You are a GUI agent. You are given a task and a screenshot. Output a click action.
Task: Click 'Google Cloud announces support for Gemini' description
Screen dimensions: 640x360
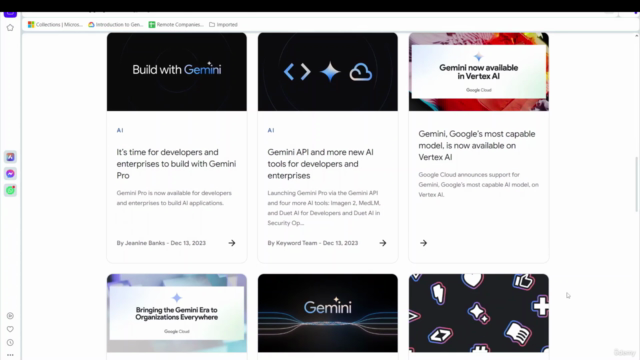478,184
